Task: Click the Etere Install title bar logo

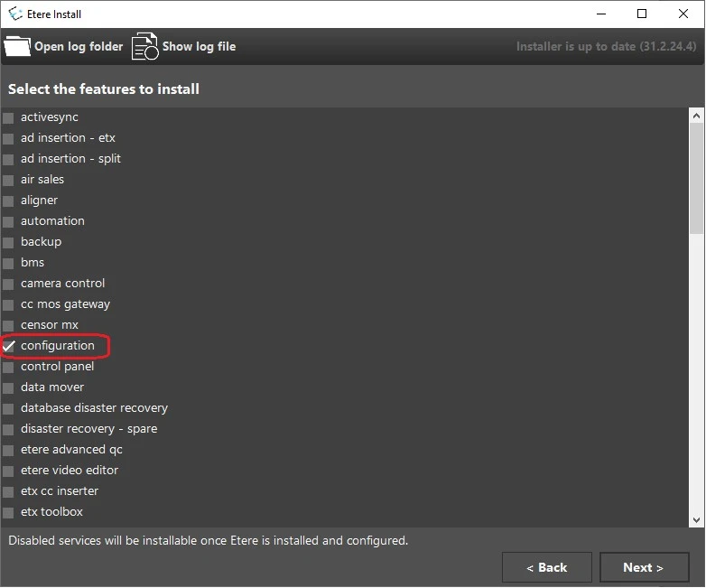Action: (15, 14)
